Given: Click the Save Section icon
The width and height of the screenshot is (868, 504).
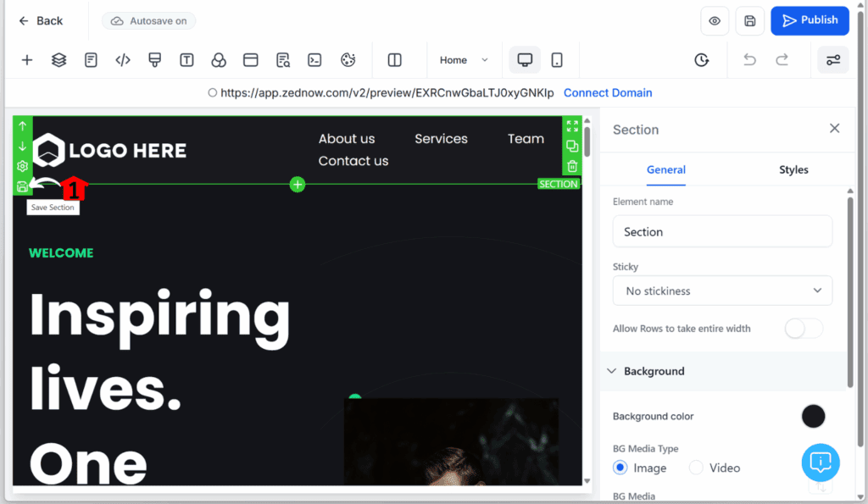Looking at the screenshot, I should (x=22, y=186).
